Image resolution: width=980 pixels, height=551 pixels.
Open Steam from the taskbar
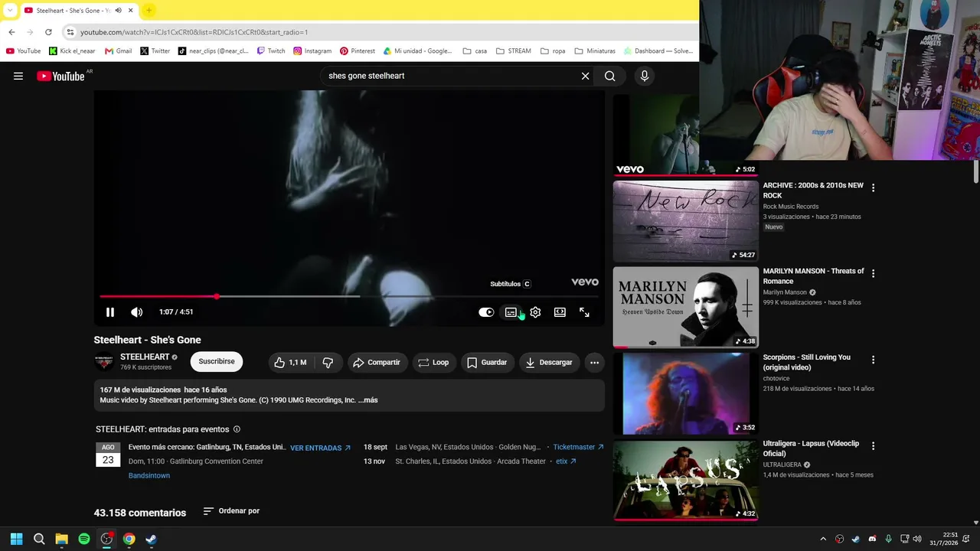click(151, 539)
